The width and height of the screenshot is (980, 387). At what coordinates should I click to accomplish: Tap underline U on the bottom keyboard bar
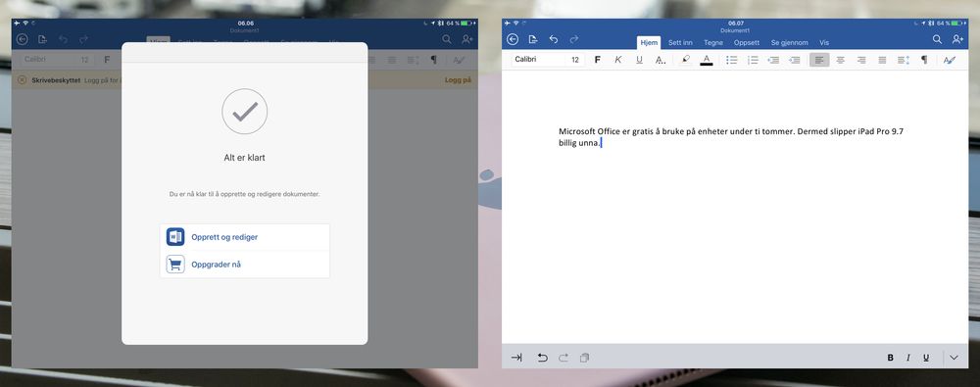926,358
